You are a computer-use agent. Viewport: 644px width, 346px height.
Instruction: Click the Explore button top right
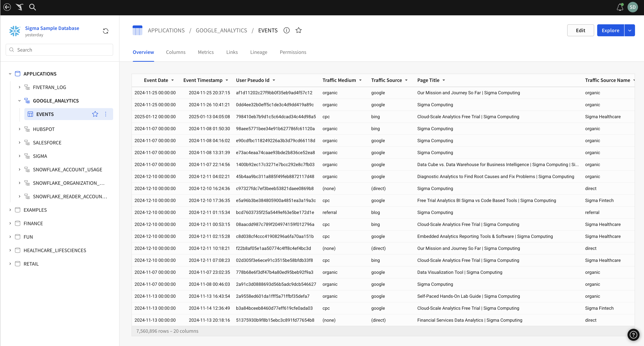[610, 30]
